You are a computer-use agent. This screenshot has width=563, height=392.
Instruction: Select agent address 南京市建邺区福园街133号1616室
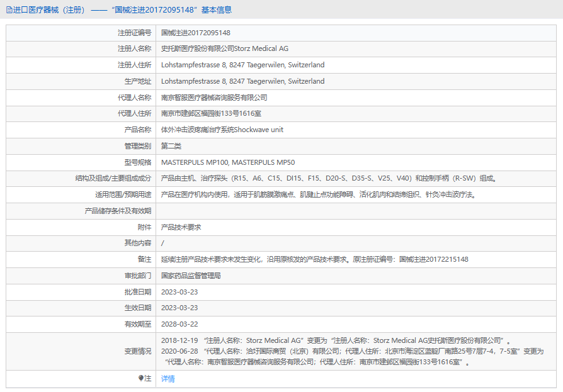211,113
